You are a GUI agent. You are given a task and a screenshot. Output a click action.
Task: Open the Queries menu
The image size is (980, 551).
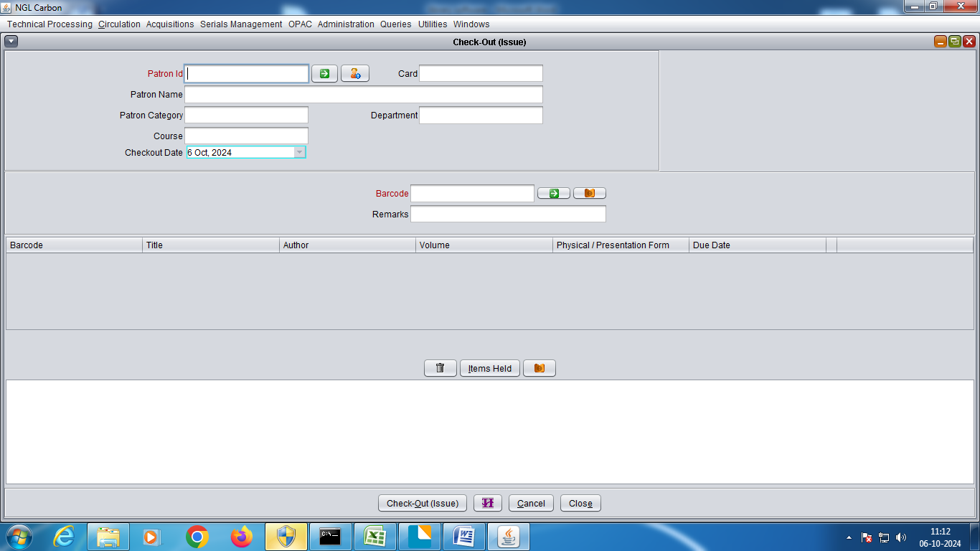pos(396,24)
